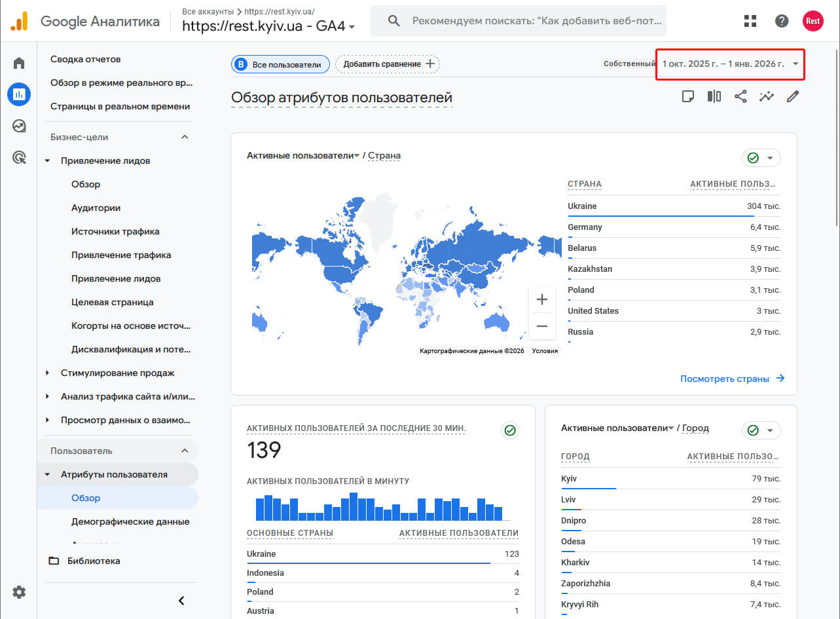Zoom in on the world map

click(541, 299)
